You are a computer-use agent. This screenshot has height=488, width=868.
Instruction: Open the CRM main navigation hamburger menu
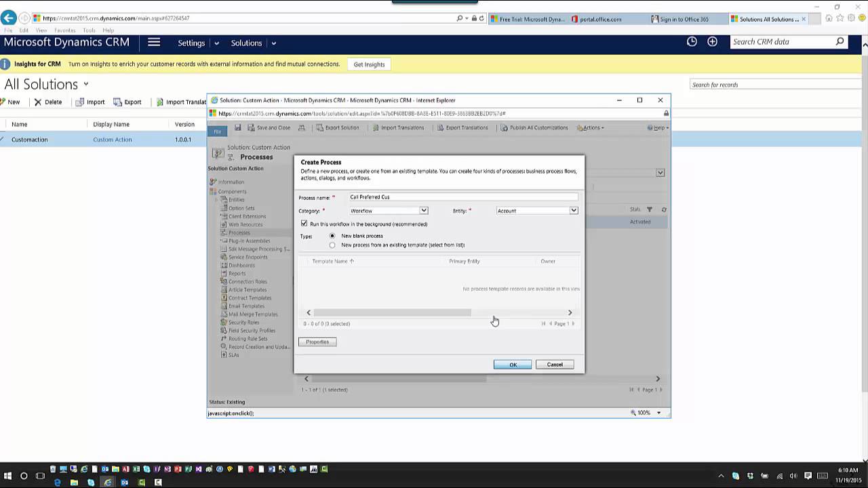click(x=154, y=42)
